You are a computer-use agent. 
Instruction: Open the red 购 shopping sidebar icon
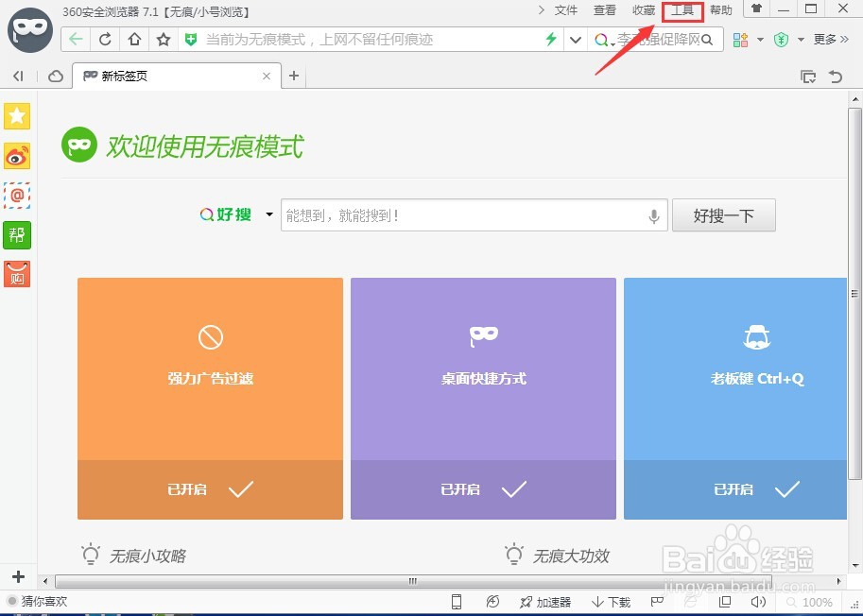(x=17, y=274)
